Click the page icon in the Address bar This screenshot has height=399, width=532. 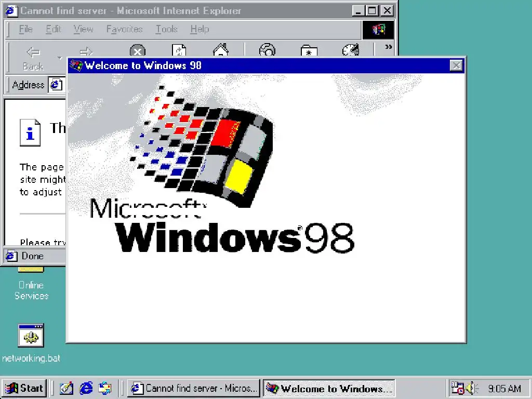56,85
